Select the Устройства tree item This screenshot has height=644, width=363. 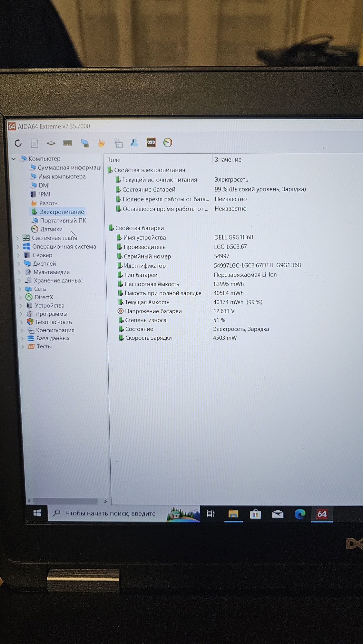pos(45,306)
